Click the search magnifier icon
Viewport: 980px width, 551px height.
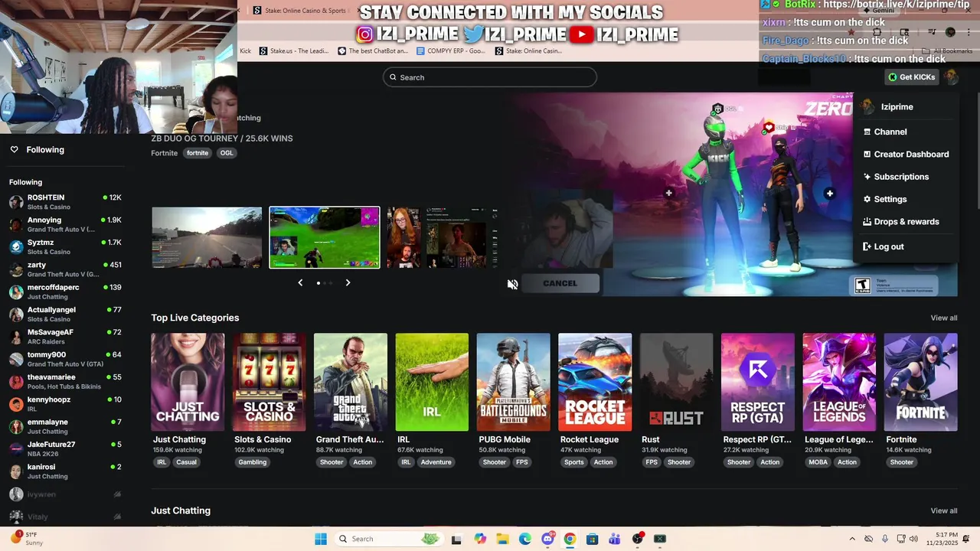click(x=394, y=77)
